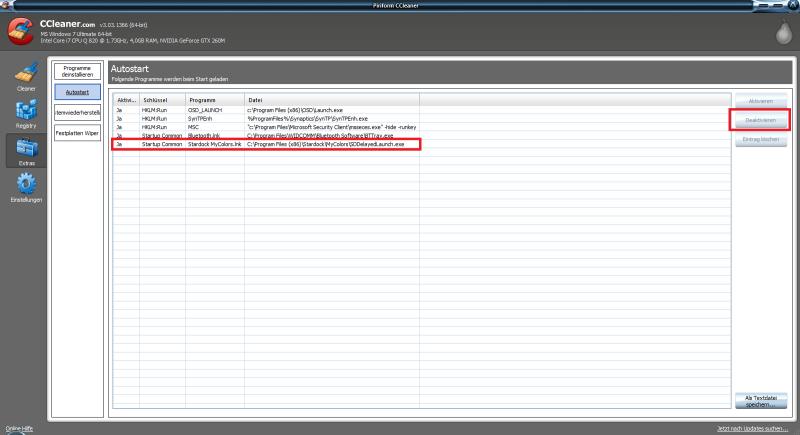Click the msseces.exe file path
Image resolution: width=800 pixels, height=435 pixels.
pyautogui.click(x=332, y=127)
